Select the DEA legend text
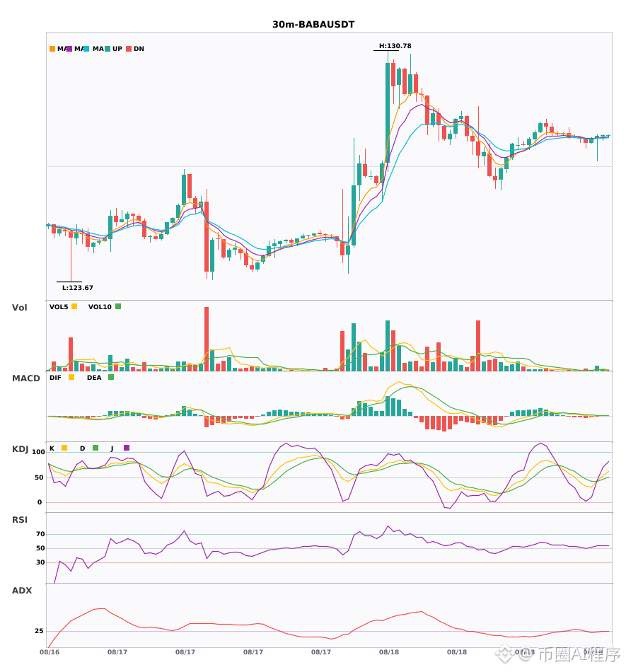The height and width of the screenshot is (672, 626). coord(94,378)
